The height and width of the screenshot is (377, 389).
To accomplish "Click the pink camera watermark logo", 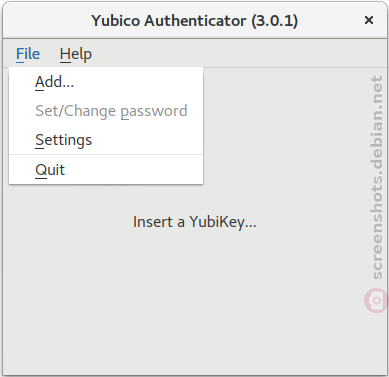I will point(376,301).
